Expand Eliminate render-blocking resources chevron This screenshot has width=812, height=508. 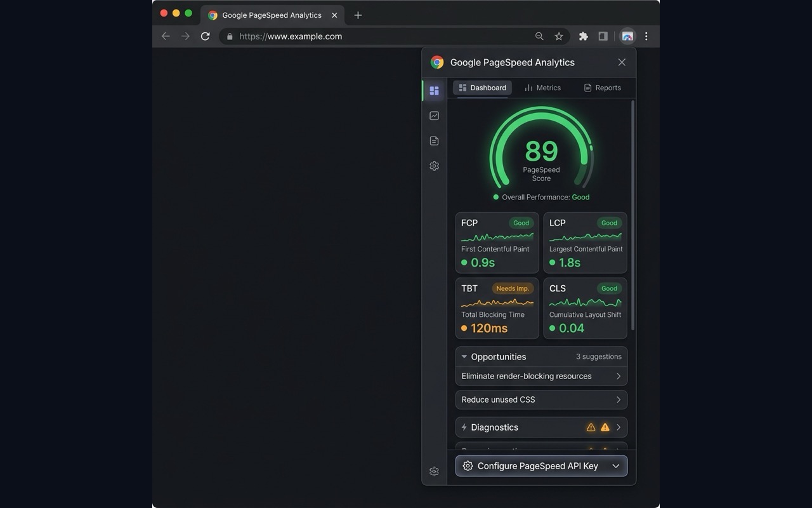coord(619,376)
